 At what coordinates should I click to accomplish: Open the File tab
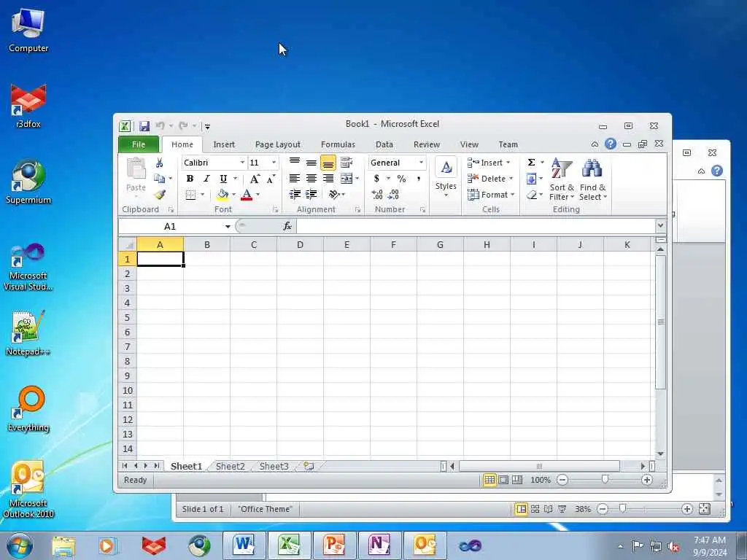139,144
